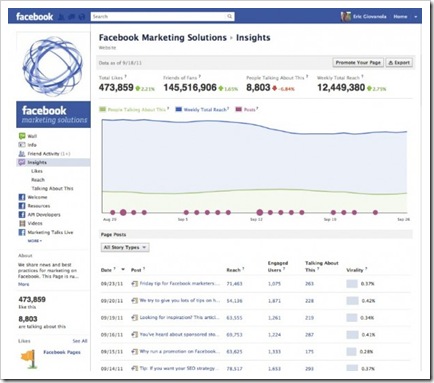
Task: Open friend requests icon in top bar
Action: pos(61,17)
